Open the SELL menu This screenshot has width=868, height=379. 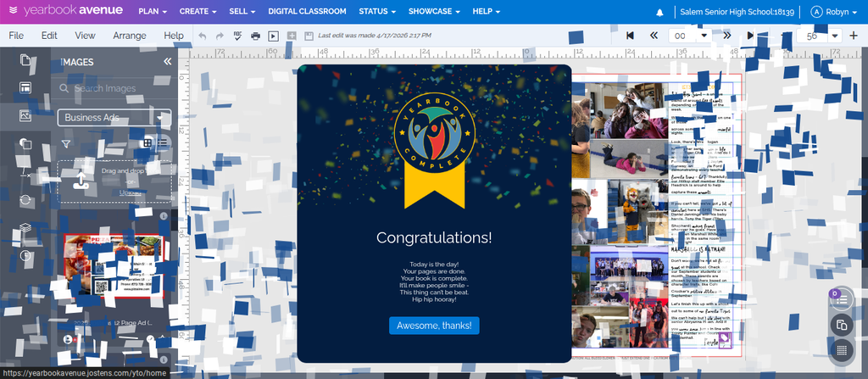(242, 12)
